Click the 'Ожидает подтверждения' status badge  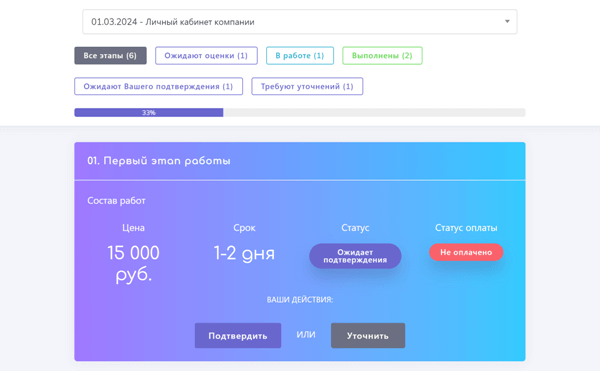click(355, 256)
